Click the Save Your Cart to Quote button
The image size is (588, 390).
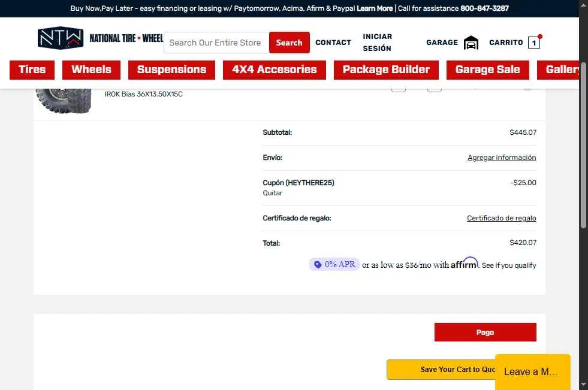[x=441, y=370]
